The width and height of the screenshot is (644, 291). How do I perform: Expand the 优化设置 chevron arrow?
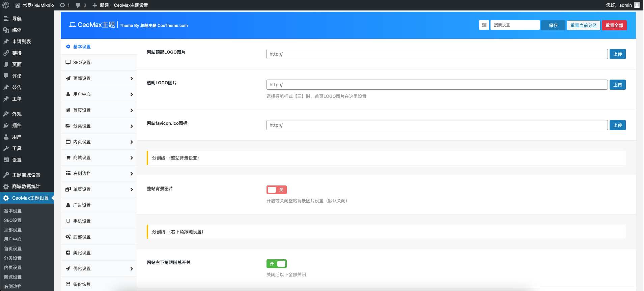click(x=132, y=269)
